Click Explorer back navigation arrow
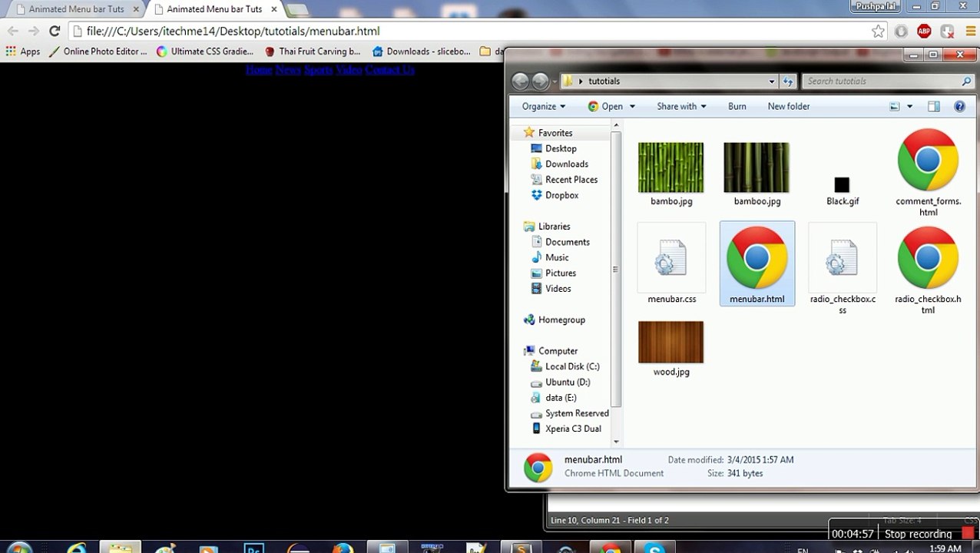Screen dimensions: 980x553 pyautogui.click(x=520, y=81)
